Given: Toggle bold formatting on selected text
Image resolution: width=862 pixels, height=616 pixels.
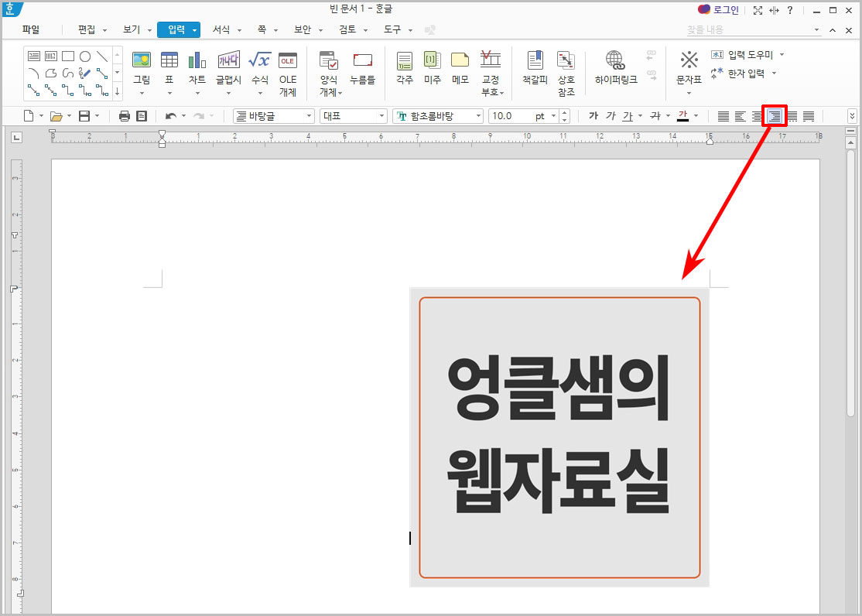Looking at the screenshot, I should pos(593,115).
